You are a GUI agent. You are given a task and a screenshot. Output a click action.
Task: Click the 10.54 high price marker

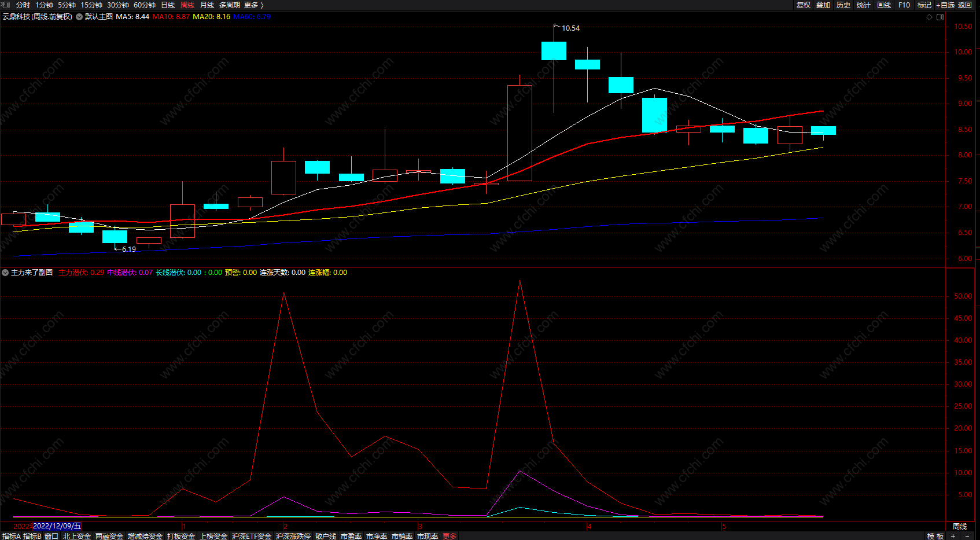(570, 28)
